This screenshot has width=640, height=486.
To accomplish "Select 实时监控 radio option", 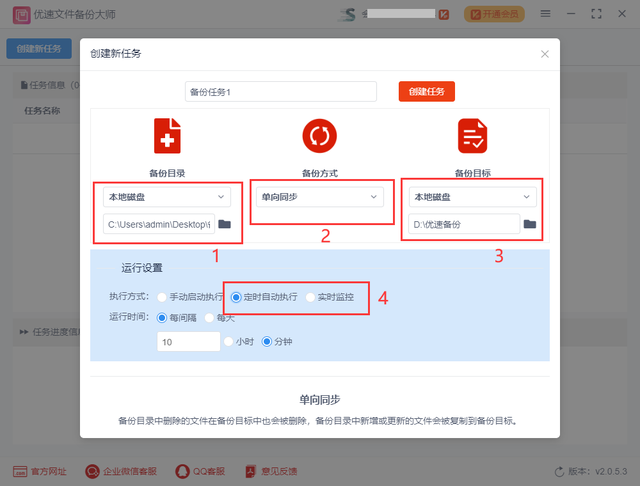I will pyautogui.click(x=310, y=297).
